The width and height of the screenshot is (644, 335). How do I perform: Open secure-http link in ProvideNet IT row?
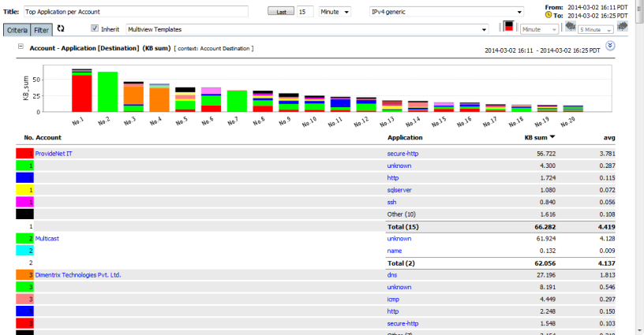tap(402, 154)
